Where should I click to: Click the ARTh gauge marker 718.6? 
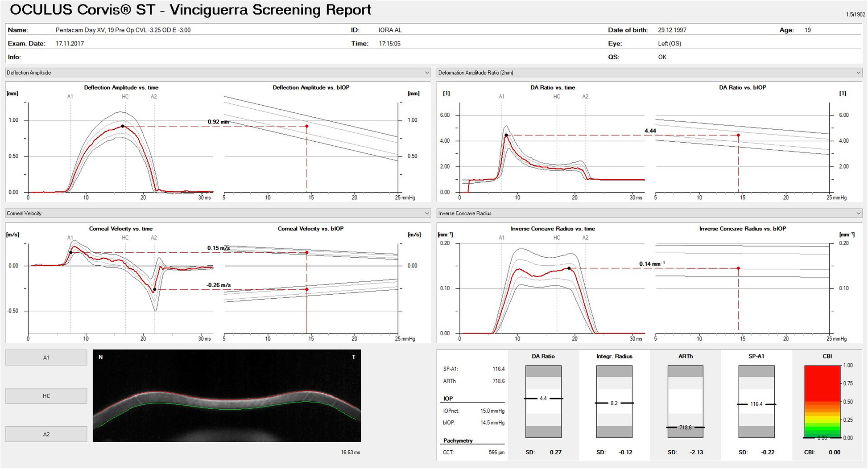click(686, 428)
